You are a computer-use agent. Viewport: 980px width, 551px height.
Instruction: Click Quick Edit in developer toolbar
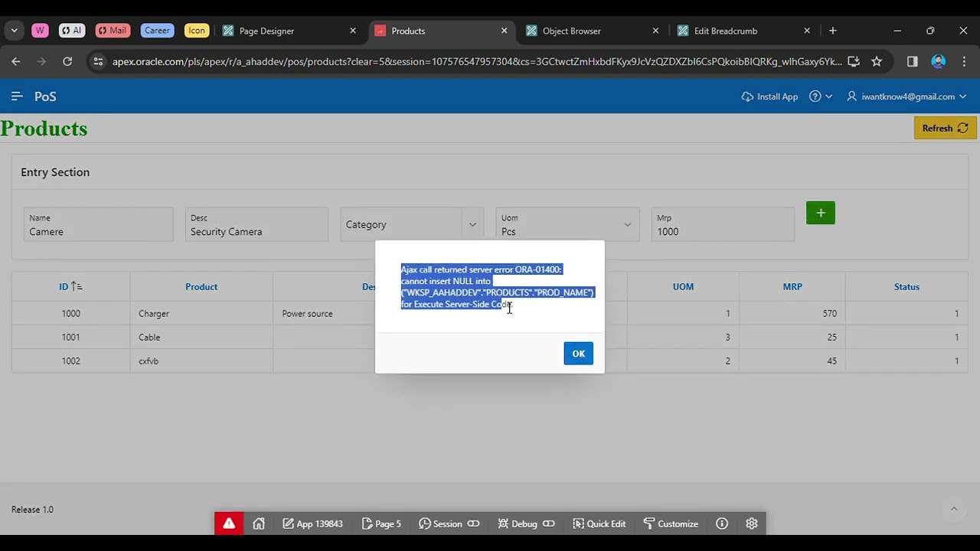coord(599,523)
